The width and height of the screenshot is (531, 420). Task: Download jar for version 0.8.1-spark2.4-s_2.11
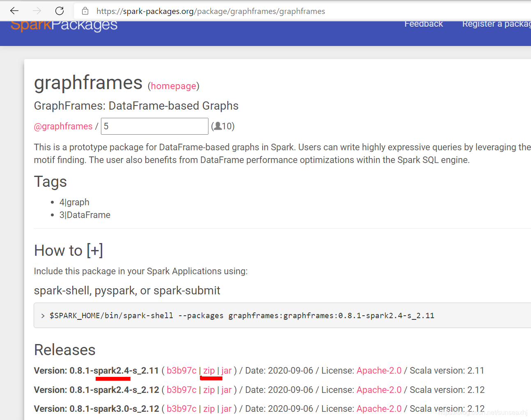click(x=227, y=370)
